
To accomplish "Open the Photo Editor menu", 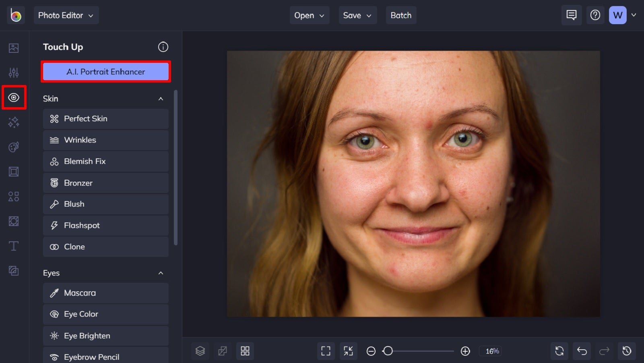I will pos(66,15).
